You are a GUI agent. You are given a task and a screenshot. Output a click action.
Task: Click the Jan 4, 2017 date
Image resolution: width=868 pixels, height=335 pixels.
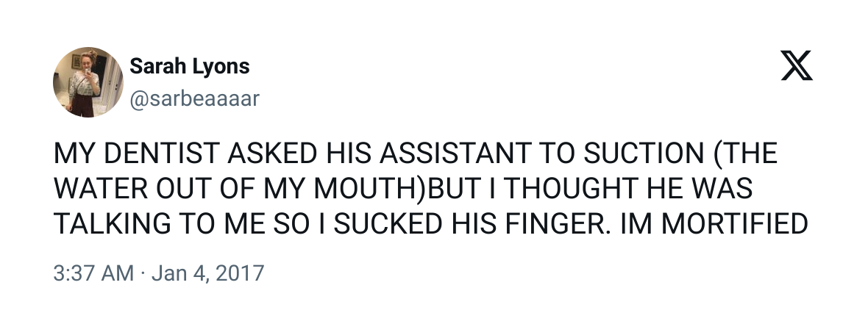(207, 273)
